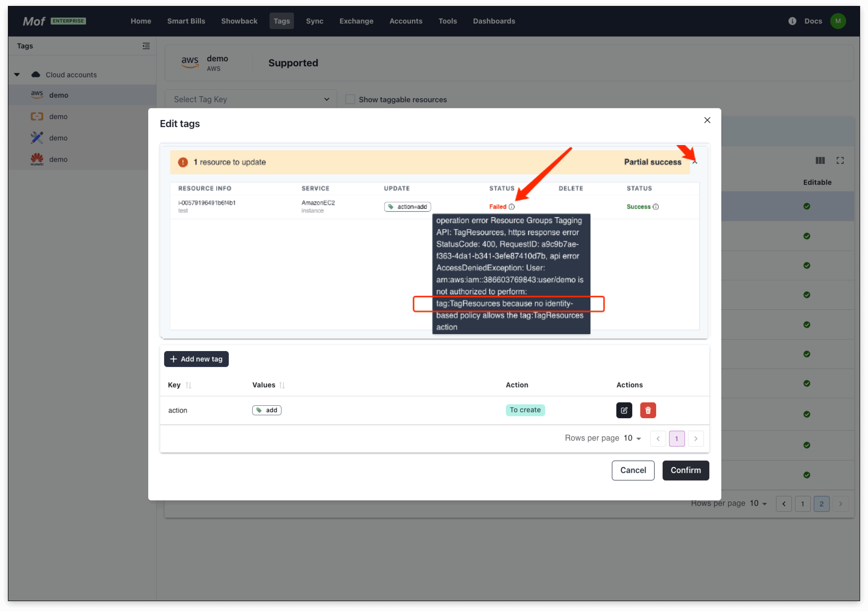
Task: Open the info icon beside Docs
Action: pyautogui.click(x=792, y=21)
